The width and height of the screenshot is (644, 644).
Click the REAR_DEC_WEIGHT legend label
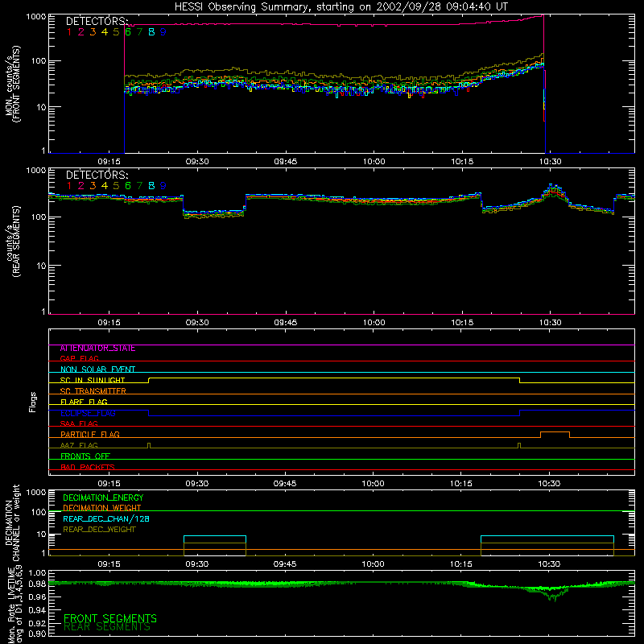pyautogui.click(x=99, y=530)
